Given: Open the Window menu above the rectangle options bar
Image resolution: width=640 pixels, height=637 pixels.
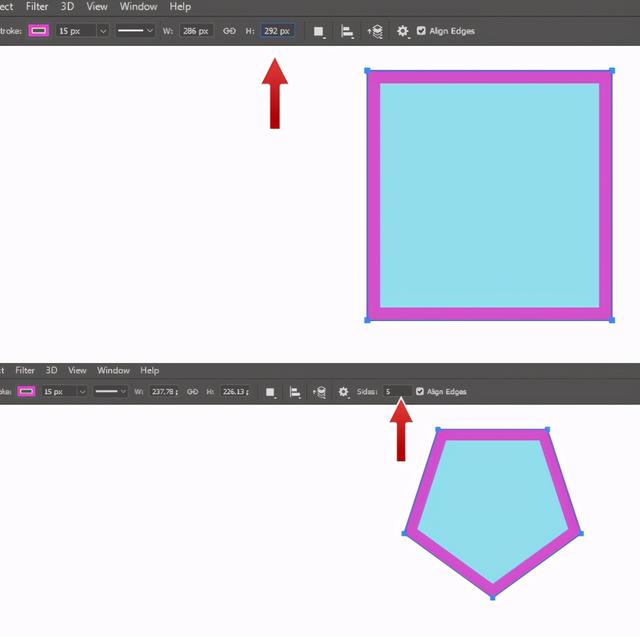Looking at the screenshot, I should pos(138,7).
